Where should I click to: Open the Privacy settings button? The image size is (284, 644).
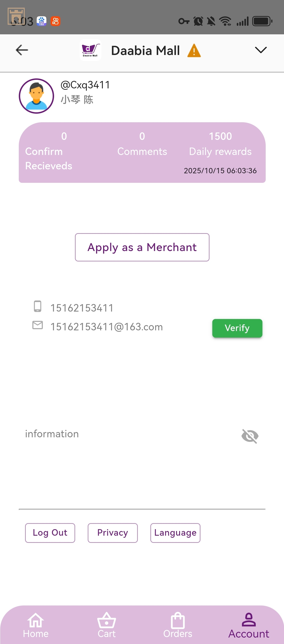(x=113, y=533)
